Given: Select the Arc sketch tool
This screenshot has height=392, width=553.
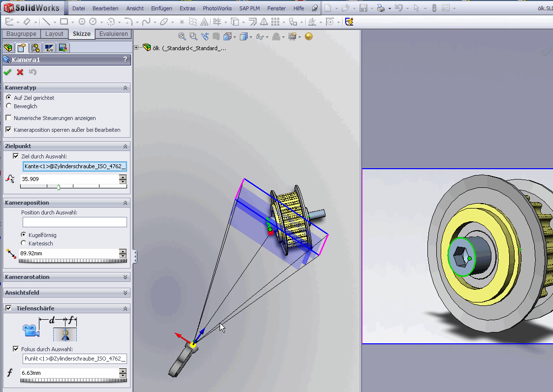Looking at the screenshot, I should pyautogui.click(x=111, y=22).
